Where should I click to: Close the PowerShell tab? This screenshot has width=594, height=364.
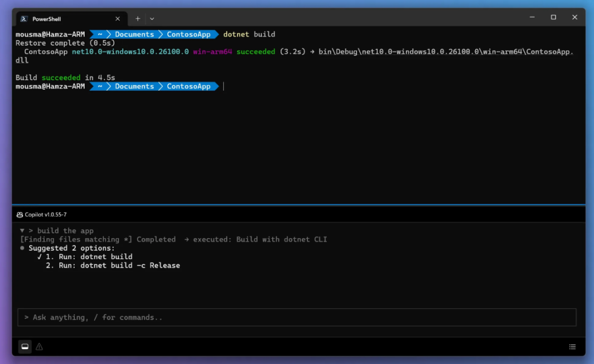(118, 19)
